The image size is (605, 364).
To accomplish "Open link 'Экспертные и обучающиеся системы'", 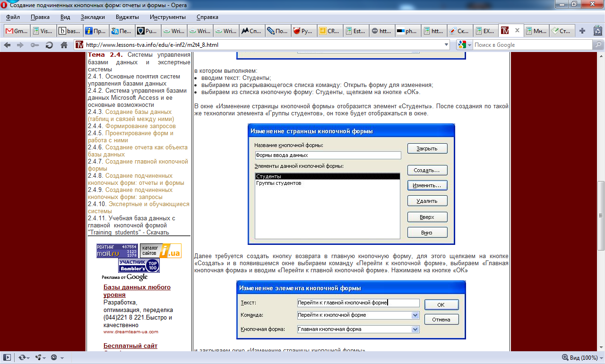I will pos(138,208).
